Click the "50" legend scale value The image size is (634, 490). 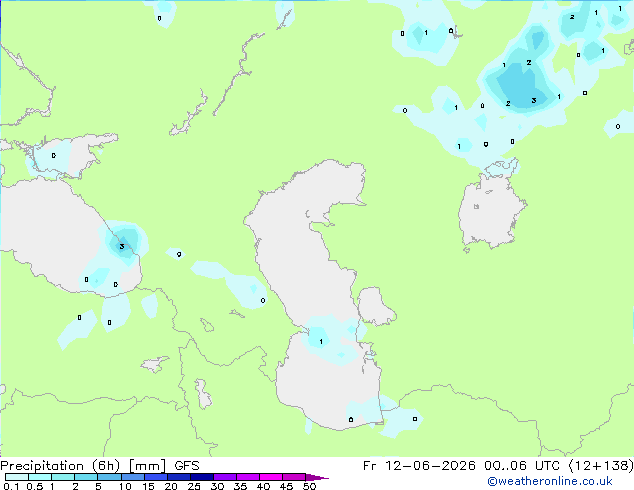tap(309, 486)
